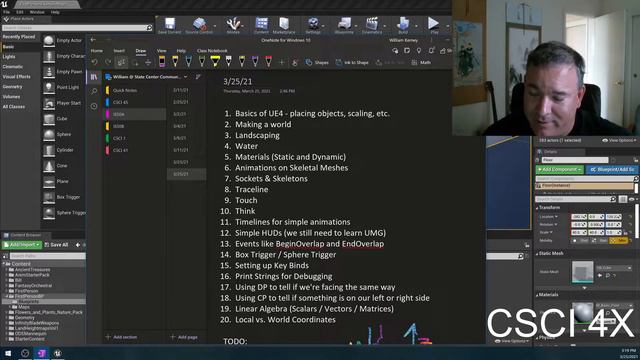Toggle the Details property matrix grid button
The image size is (640, 360).
coord(622,199)
